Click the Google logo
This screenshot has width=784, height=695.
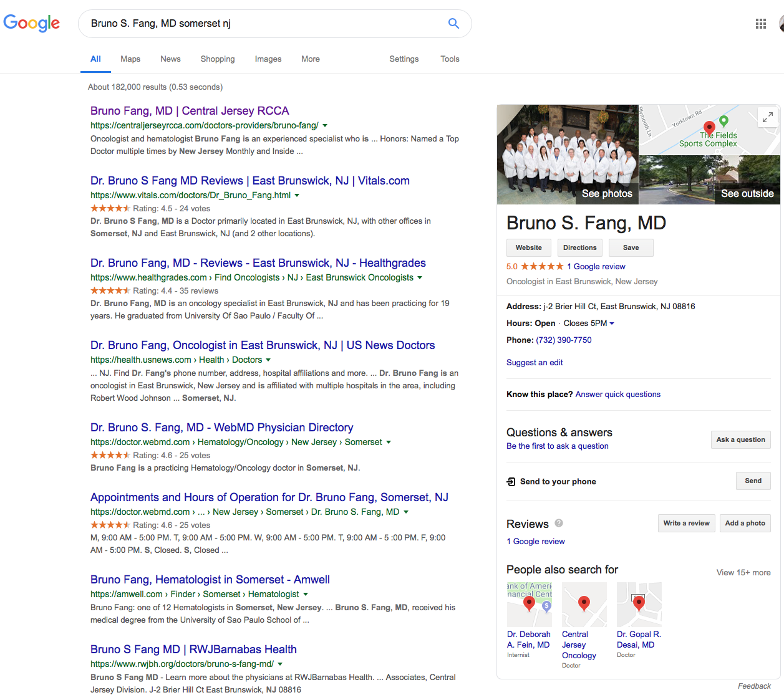point(32,23)
